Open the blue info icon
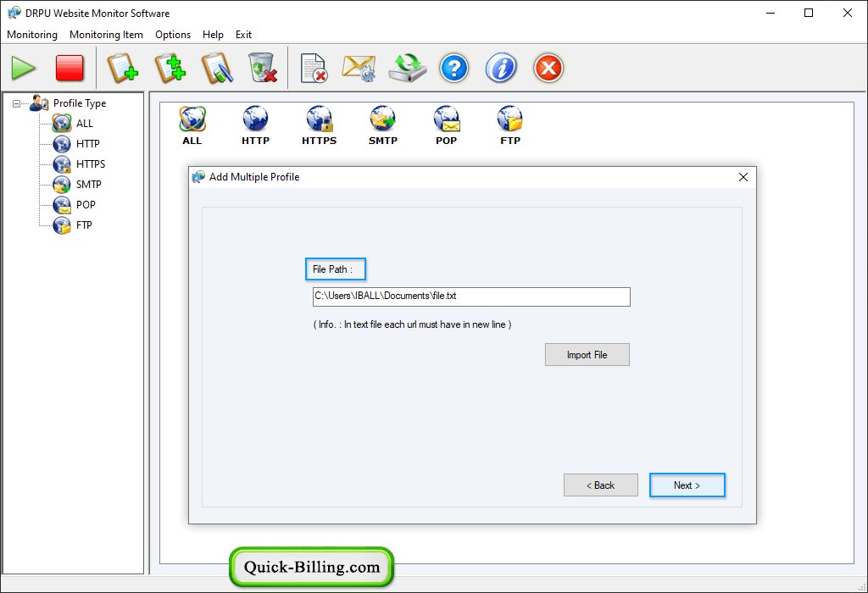The height and width of the screenshot is (593, 868). (501, 68)
